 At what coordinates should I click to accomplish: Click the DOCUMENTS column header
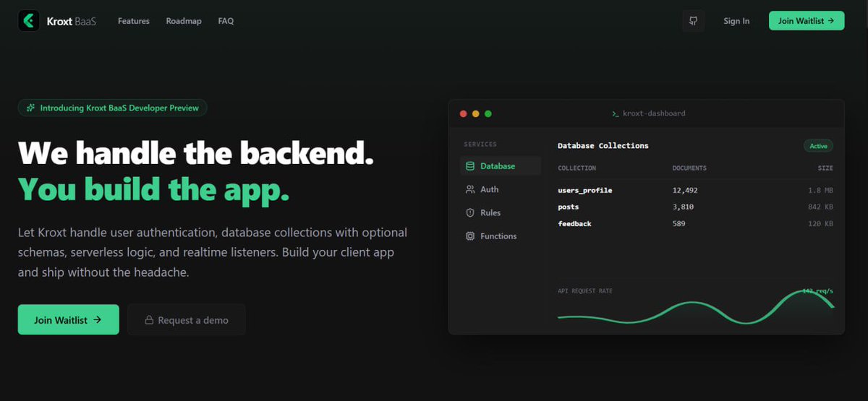689,168
